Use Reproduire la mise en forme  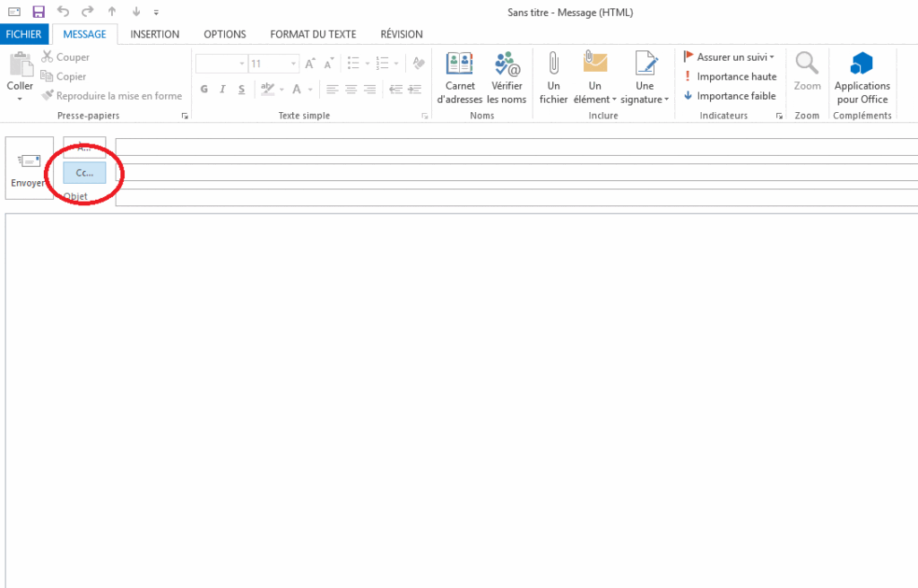coord(111,95)
